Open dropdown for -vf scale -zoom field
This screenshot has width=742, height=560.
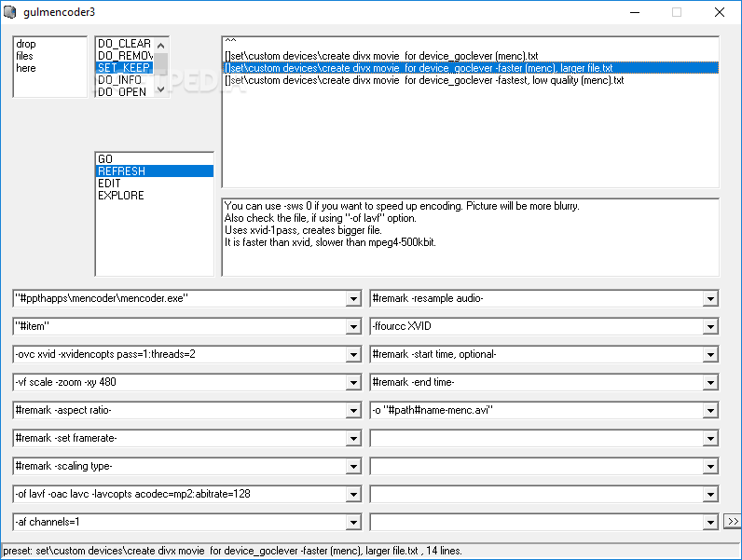tap(353, 382)
